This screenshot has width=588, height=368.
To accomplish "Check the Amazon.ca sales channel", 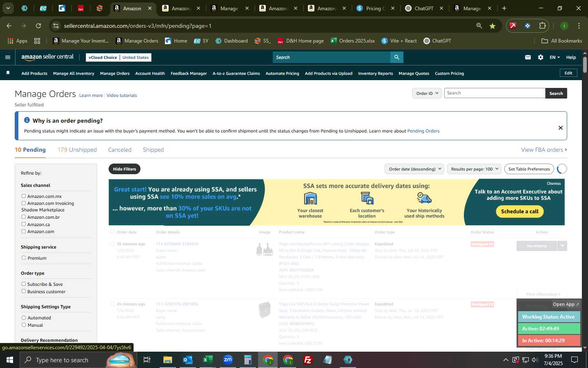I will point(24,224).
